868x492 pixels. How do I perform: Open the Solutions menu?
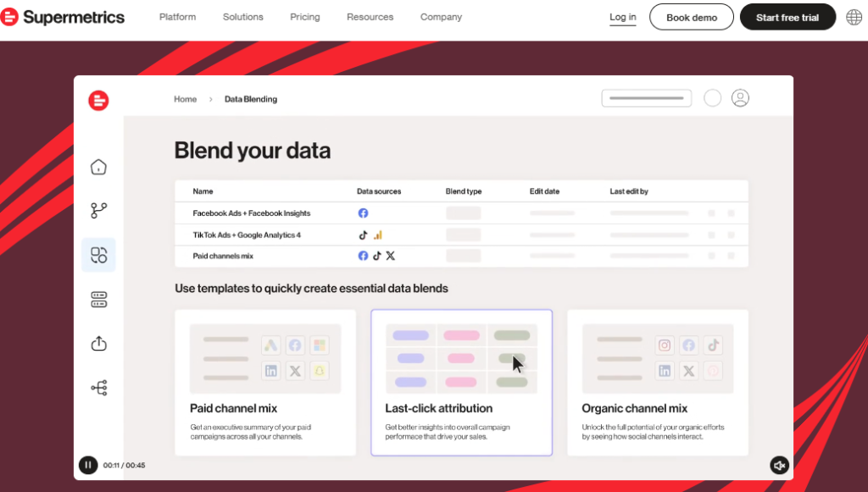pos(243,17)
